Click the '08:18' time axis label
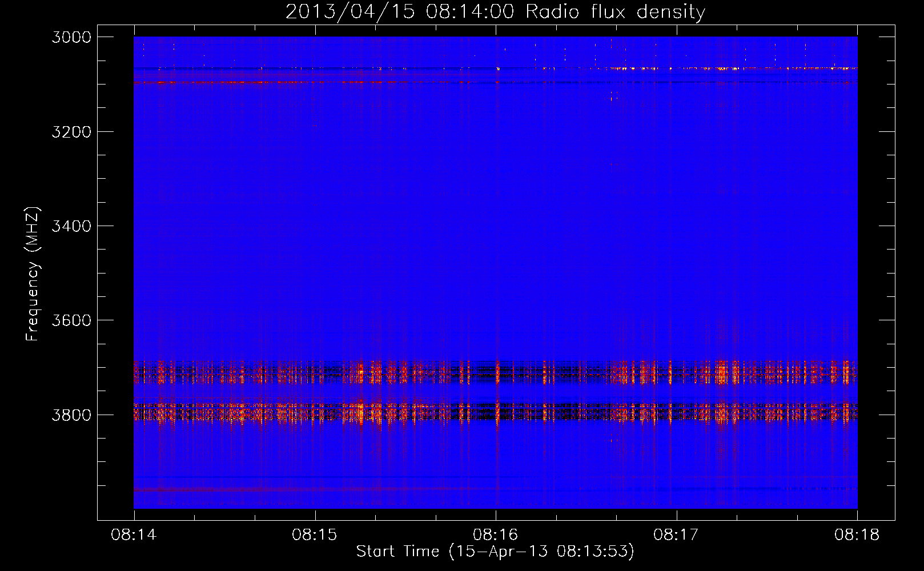 click(857, 535)
